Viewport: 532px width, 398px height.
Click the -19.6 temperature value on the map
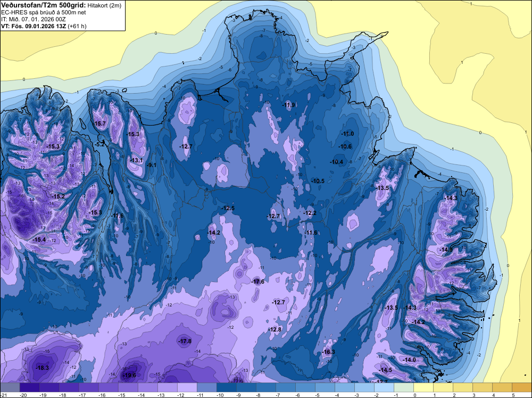(x=129, y=375)
